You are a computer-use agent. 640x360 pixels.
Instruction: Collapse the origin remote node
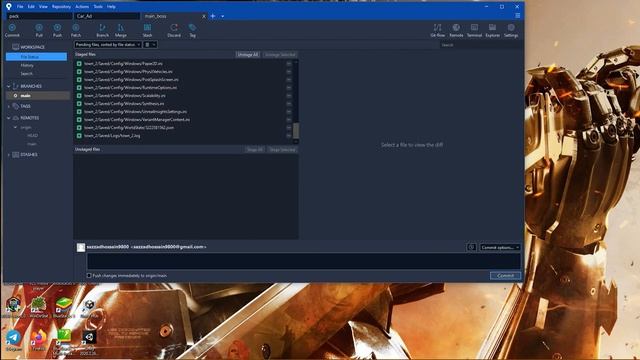click(x=16, y=127)
